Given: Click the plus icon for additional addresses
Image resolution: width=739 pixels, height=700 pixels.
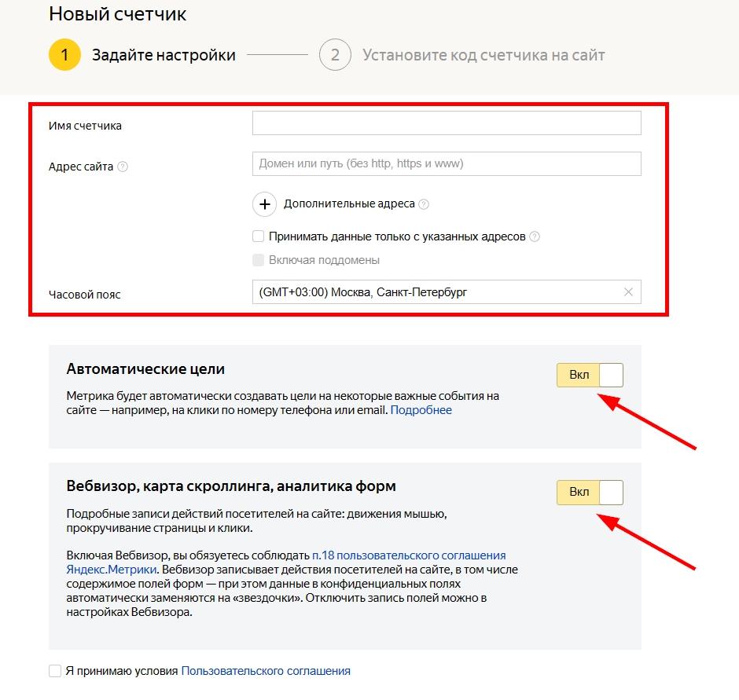Looking at the screenshot, I should click(x=265, y=204).
